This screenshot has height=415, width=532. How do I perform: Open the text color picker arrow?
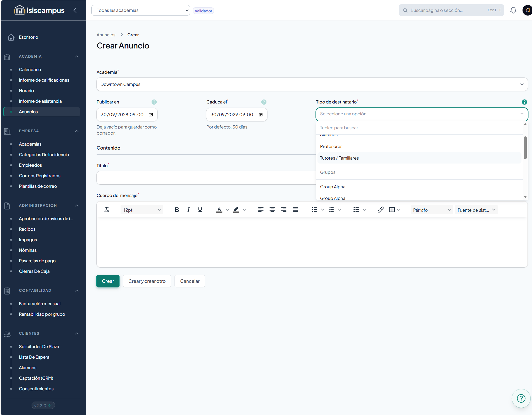(x=227, y=210)
